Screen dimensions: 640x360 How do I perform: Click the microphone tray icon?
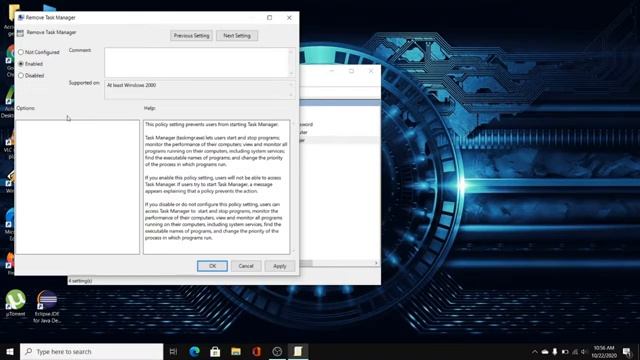555,352
